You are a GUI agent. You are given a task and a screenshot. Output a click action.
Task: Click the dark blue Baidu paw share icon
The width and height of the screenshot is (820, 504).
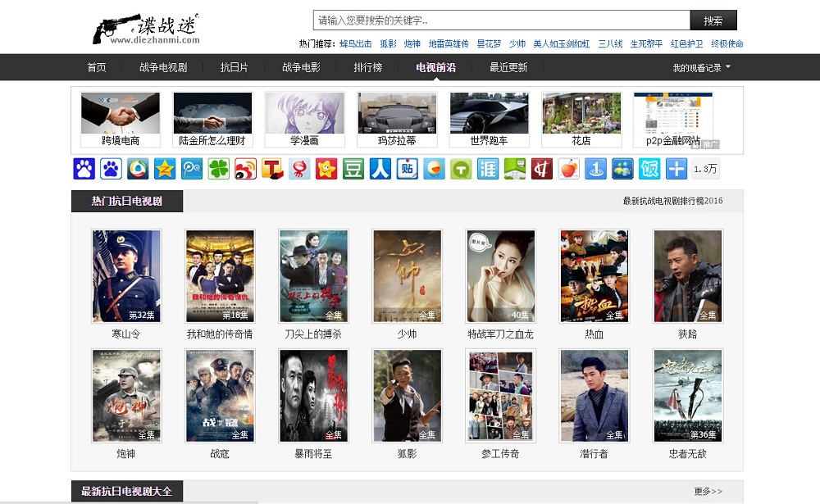84,169
